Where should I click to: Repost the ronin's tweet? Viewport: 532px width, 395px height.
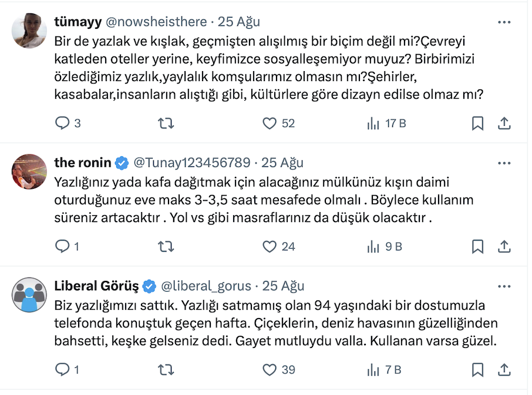point(167,246)
